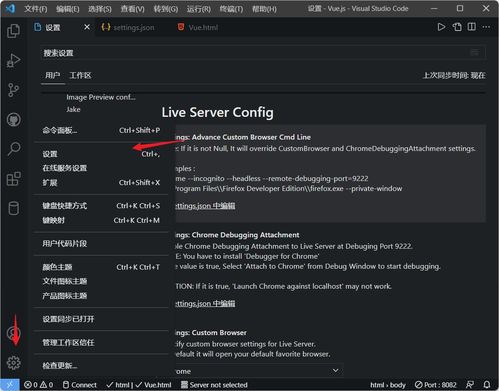The image size is (499, 391).
Task: Open the 文件(F) menu
Action: click(35, 9)
